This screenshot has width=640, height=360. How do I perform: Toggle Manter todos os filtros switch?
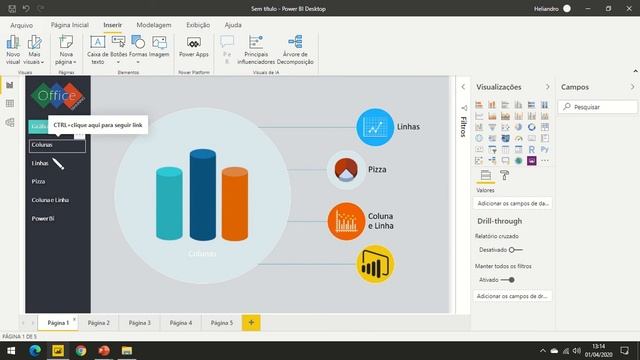click(507, 280)
